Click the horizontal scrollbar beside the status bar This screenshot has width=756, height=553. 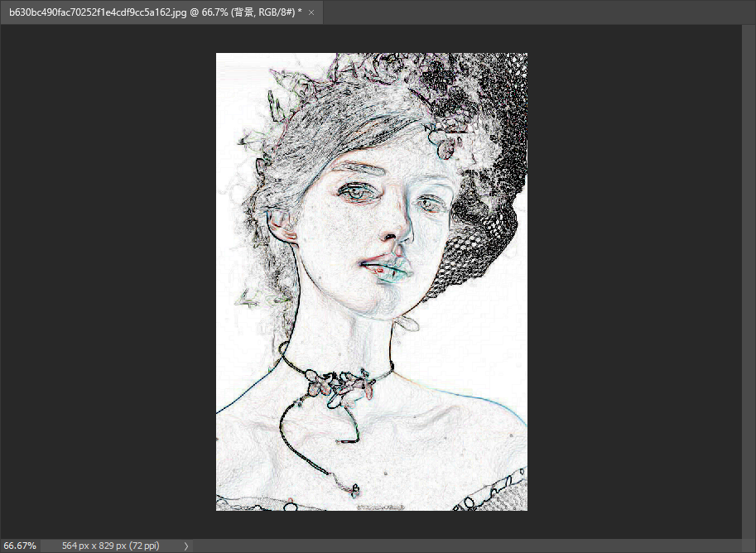click(x=467, y=546)
